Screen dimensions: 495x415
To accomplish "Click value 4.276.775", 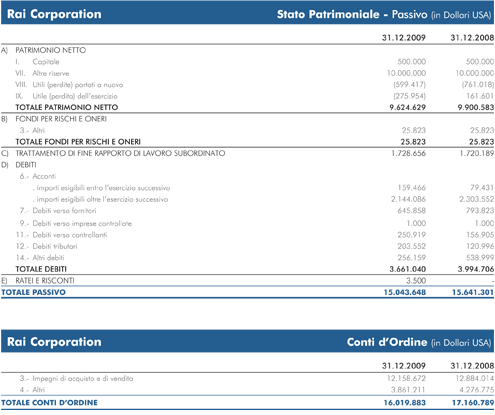I will 477,390.
